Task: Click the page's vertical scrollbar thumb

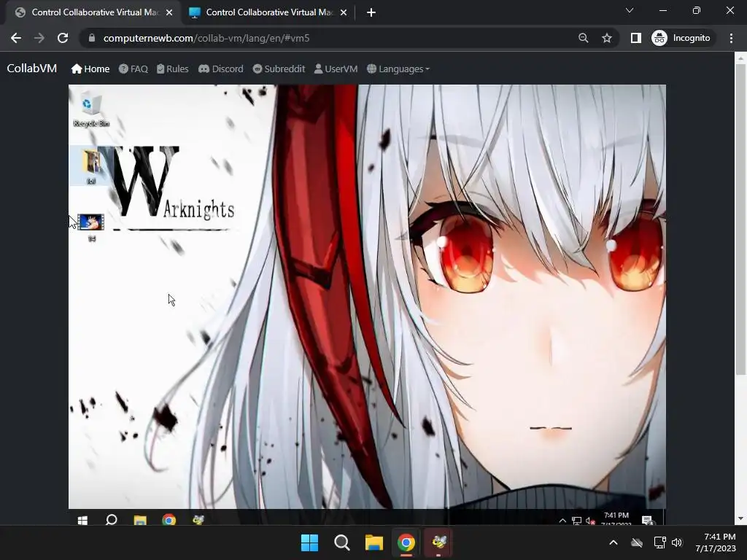Action: 740,219
